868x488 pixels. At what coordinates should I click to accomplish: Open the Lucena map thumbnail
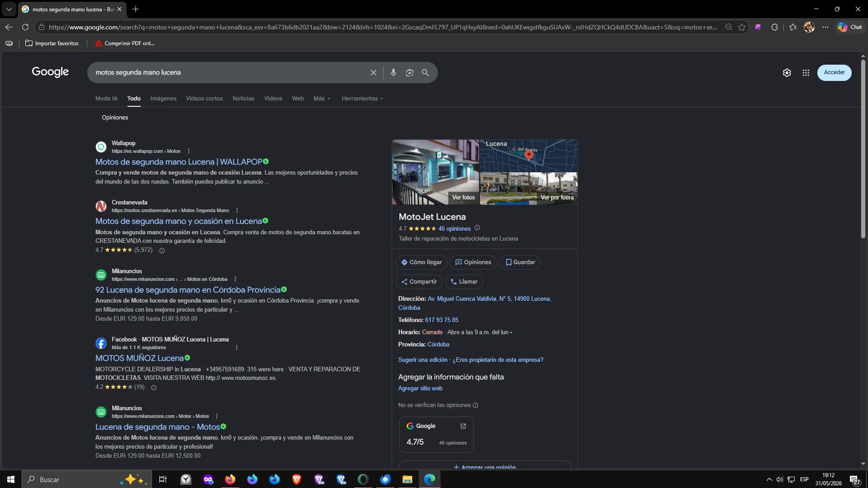(529, 156)
